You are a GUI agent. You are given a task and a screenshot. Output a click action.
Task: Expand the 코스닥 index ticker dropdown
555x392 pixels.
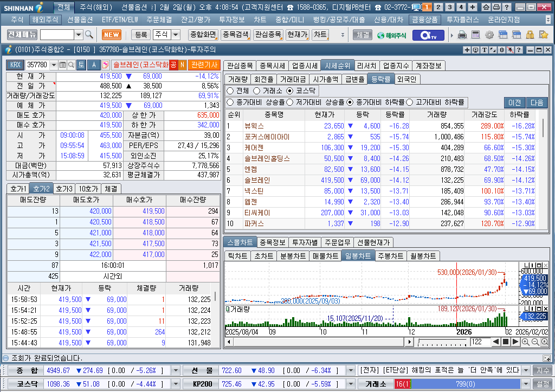coord(176,384)
